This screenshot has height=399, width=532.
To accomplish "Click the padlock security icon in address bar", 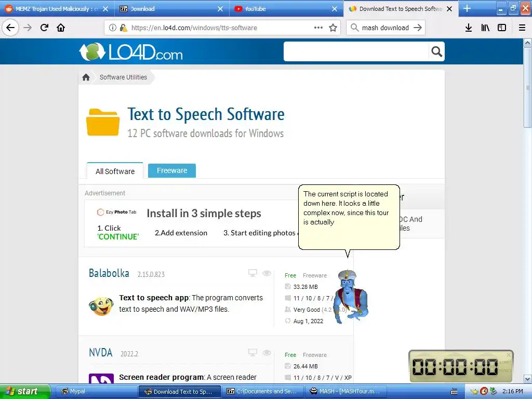I will click(123, 28).
